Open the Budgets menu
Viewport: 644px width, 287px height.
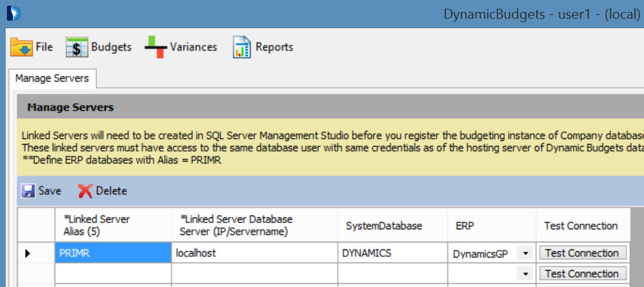(112, 47)
